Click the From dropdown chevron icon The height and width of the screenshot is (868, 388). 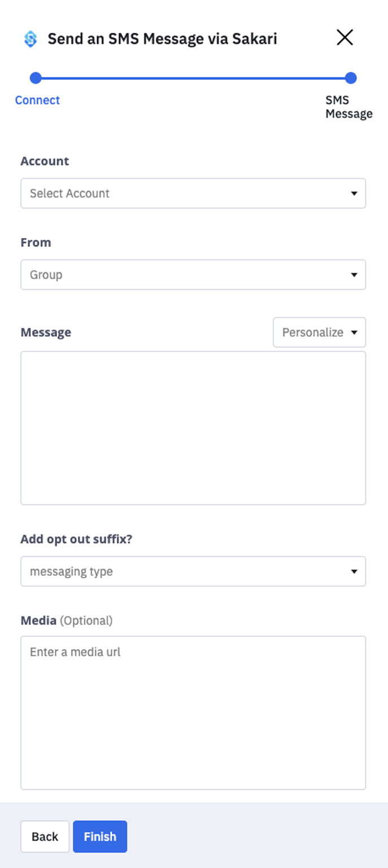tap(354, 275)
